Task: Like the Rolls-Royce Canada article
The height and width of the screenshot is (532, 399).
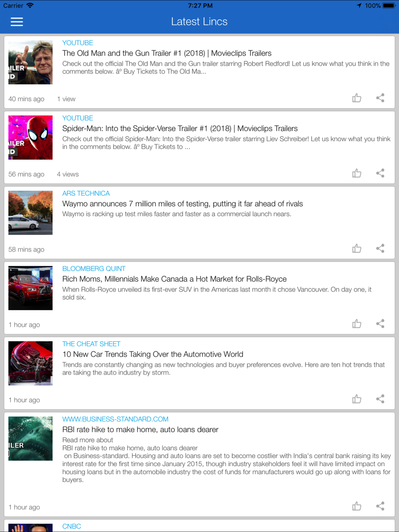Action: [x=357, y=324]
